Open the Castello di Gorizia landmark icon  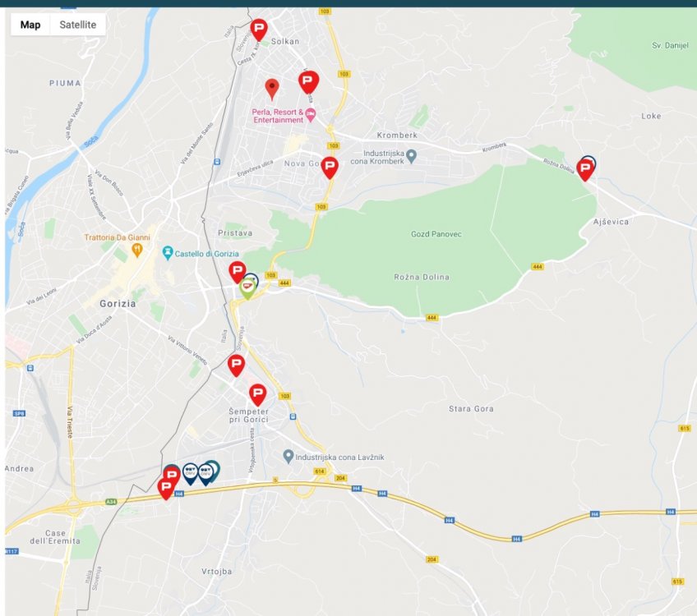point(168,251)
